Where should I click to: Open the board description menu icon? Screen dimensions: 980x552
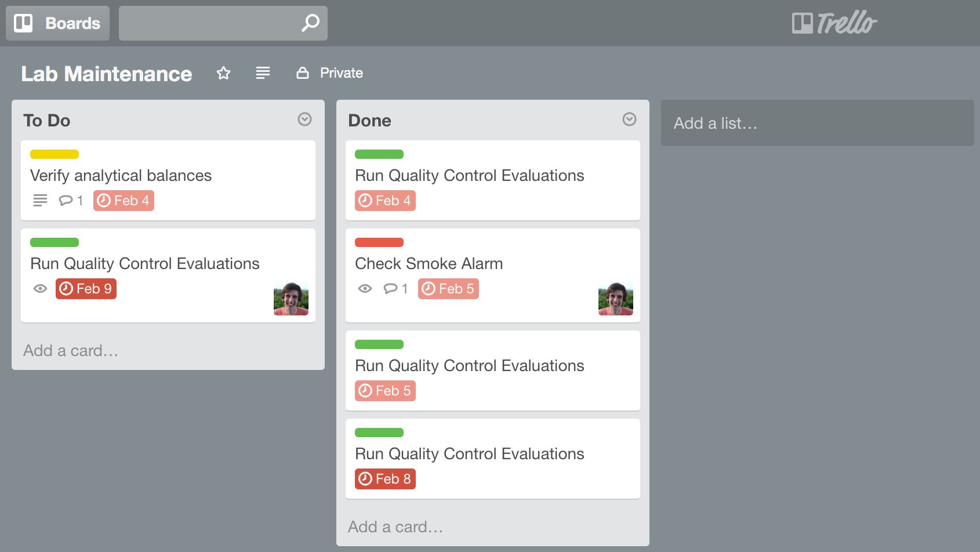263,73
